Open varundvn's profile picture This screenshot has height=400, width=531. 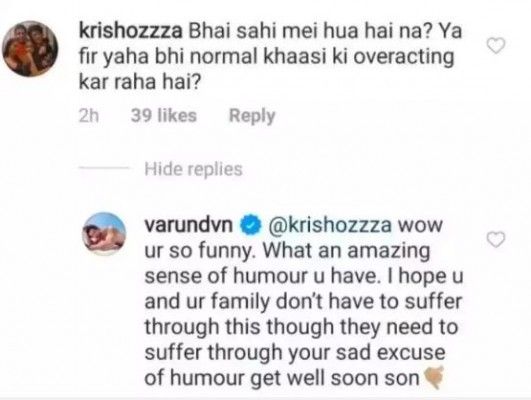tap(104, 234)
